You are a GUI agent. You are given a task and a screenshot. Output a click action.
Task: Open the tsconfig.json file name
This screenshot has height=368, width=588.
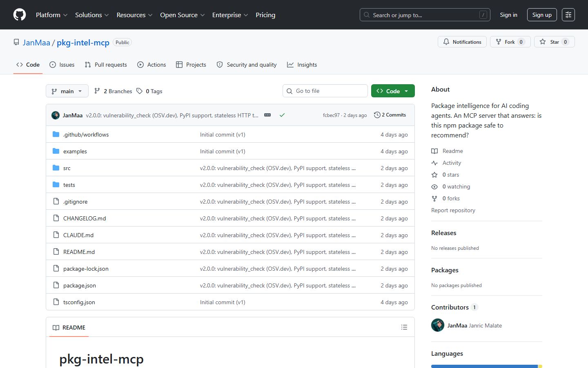79,302
